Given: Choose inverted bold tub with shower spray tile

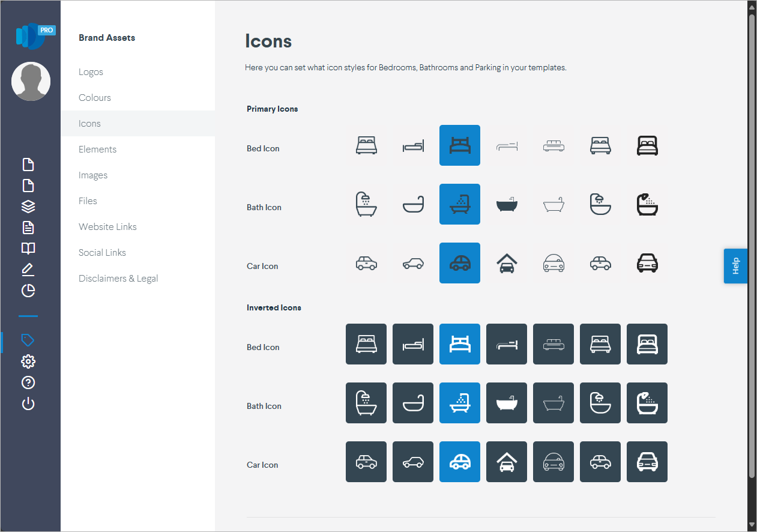Looking at the screenshot, I should point(647,403).
